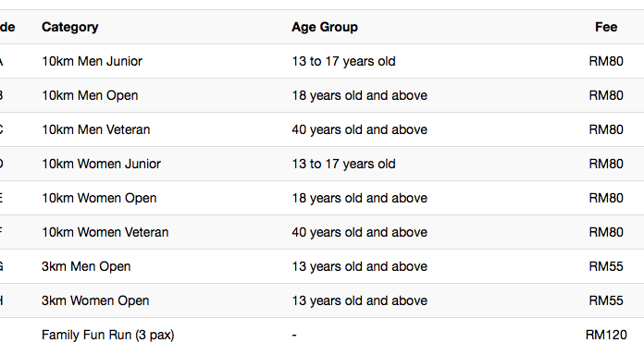This screenshot has width=644, height=355.
Task: Select the 10km Women Open category
Action: point(99,198)
